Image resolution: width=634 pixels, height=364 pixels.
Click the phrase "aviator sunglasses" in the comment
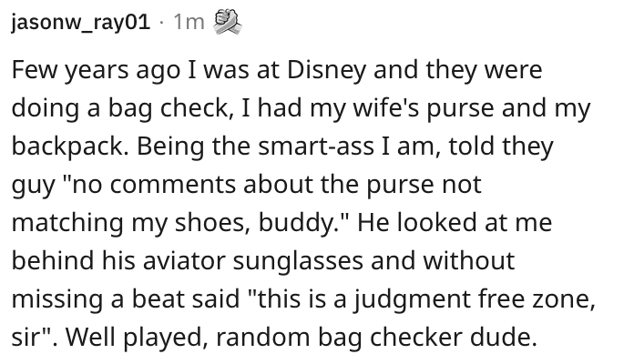pos(252,260)
